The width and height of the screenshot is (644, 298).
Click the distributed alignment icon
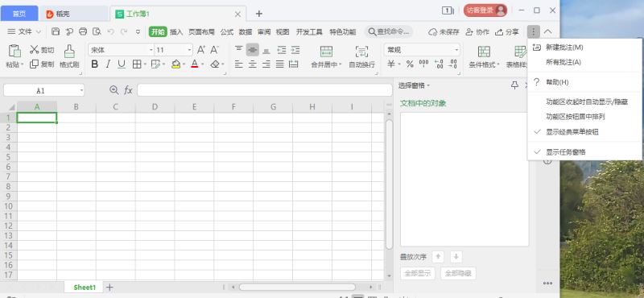click(x=294, y=64)
